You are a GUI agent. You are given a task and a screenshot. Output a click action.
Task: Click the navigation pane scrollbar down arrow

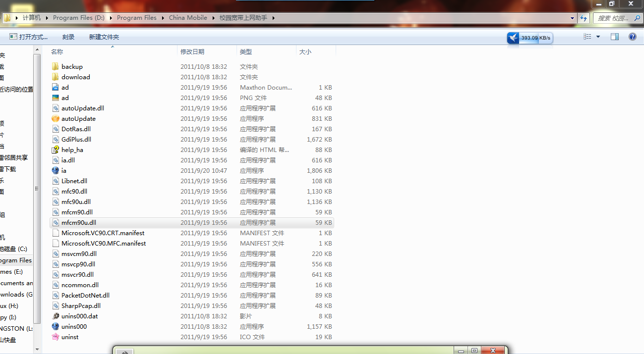(x=37, y=349)
